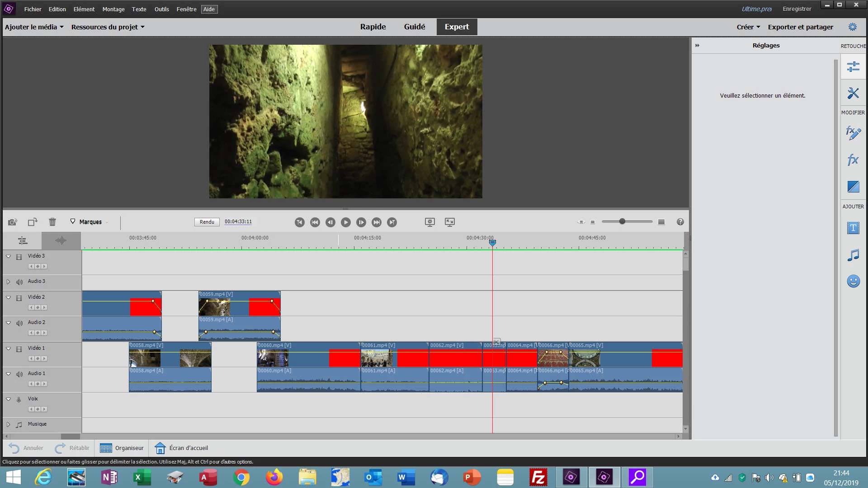Image resolution: width=868 pixels, height=488 pixels.
Task: Open the Montage menu
Action: 113,9
